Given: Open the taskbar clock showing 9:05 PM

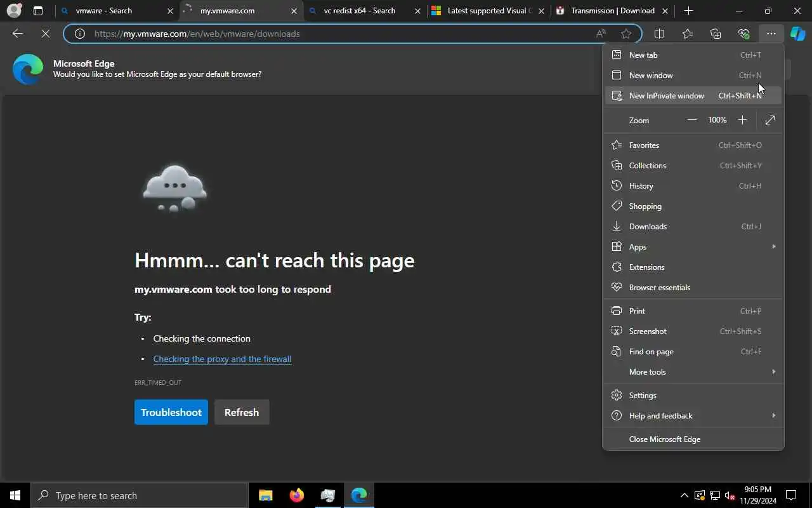Looking at the screenshot, I should 757,495.
